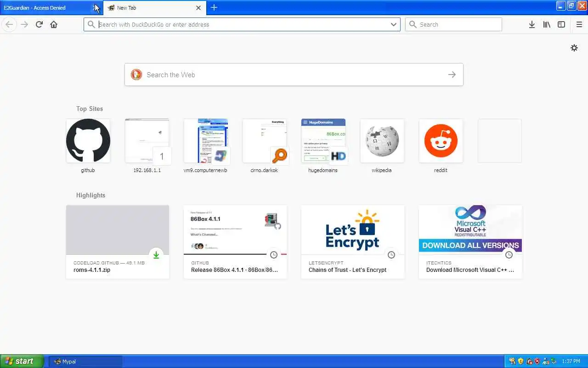Image resolution: width=588 pixels, height=368 pixels.
Task: Click the LETSENCRYPT source label
Action: coord(326,263)
